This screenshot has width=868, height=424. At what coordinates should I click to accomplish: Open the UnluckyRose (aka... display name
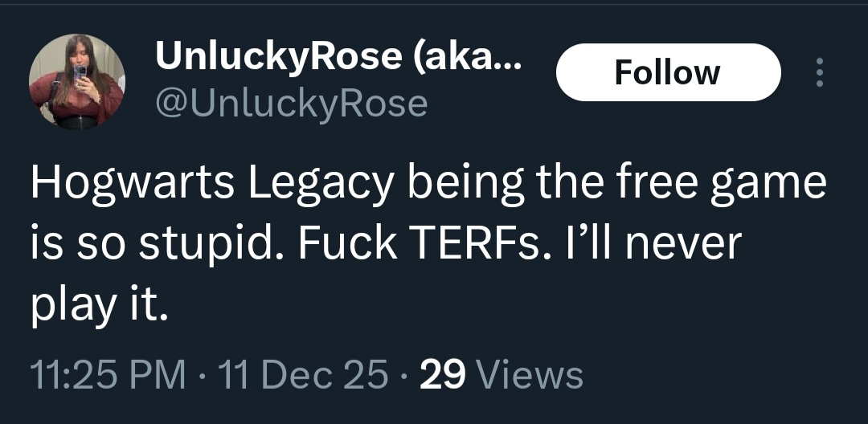pyautogui.click(x=338, y=56)
